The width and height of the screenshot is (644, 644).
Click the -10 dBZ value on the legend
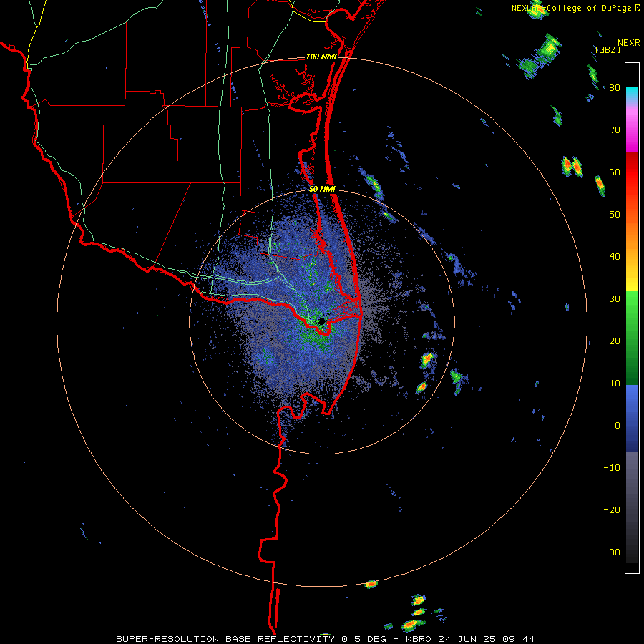tap(612, 468)
